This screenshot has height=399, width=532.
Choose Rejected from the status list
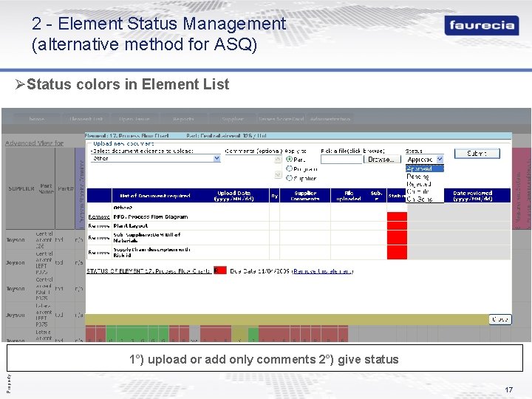[x=419, y=184]
